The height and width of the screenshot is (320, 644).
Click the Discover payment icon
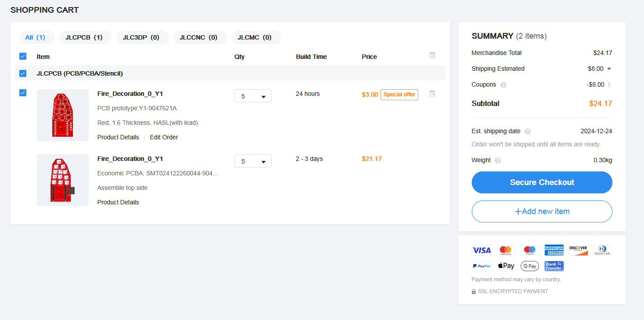(578, 251)
